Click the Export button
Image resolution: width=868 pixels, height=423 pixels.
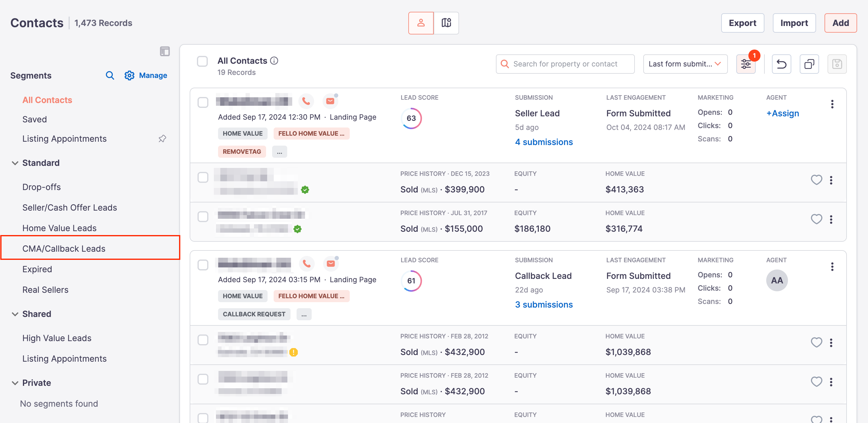click(x=742, y=23)
